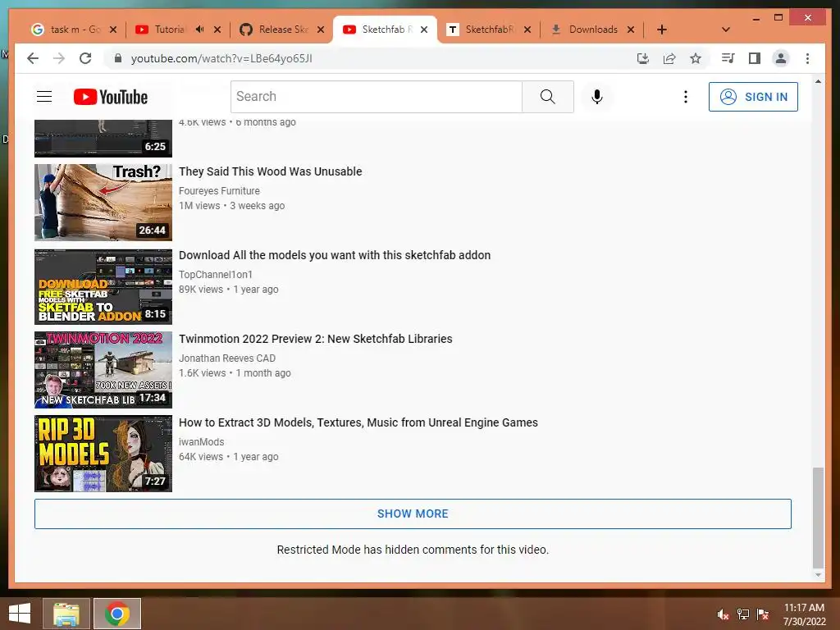
Task: Open 'Download All the models' sketchfab addon video
Action: coord(335,255)
